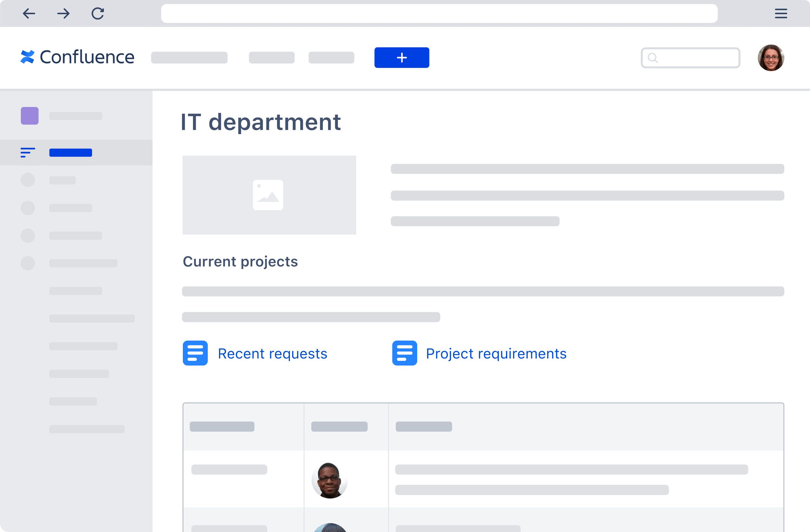Screen dimensions: 810x532
Task: Click the man's avatar in table row
Action: tap(329, 480)
